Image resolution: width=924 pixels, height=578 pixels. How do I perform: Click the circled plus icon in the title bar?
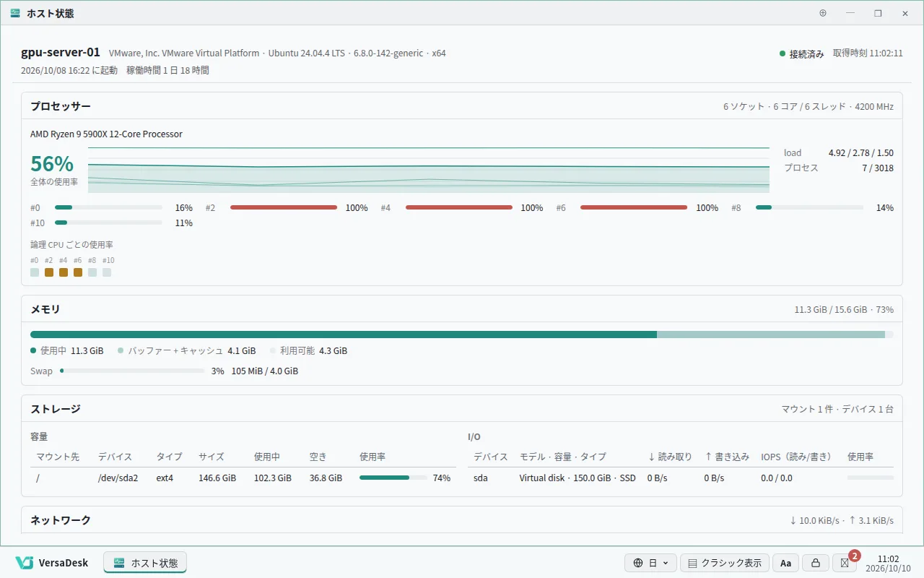pyautogui.click(x=823, y=13)
